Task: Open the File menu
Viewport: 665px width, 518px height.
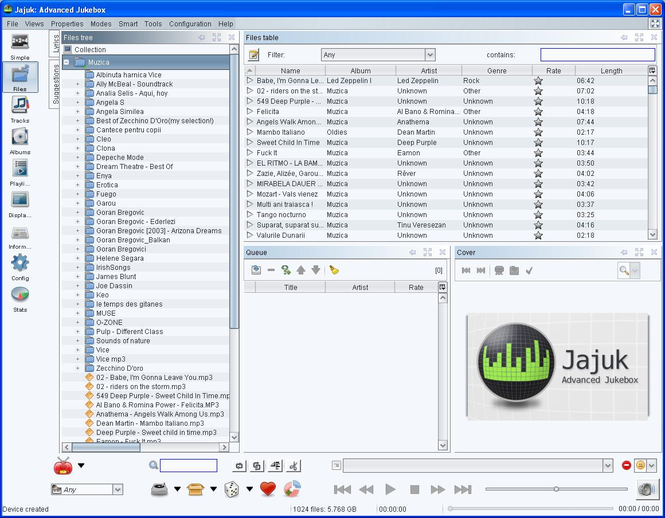Action: click(12, 24)
